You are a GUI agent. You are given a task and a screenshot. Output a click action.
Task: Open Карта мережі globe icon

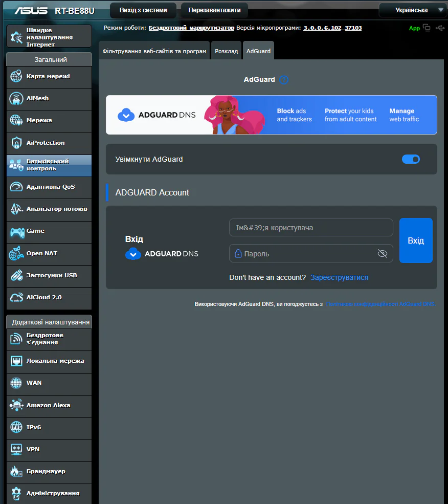point(16,77)
